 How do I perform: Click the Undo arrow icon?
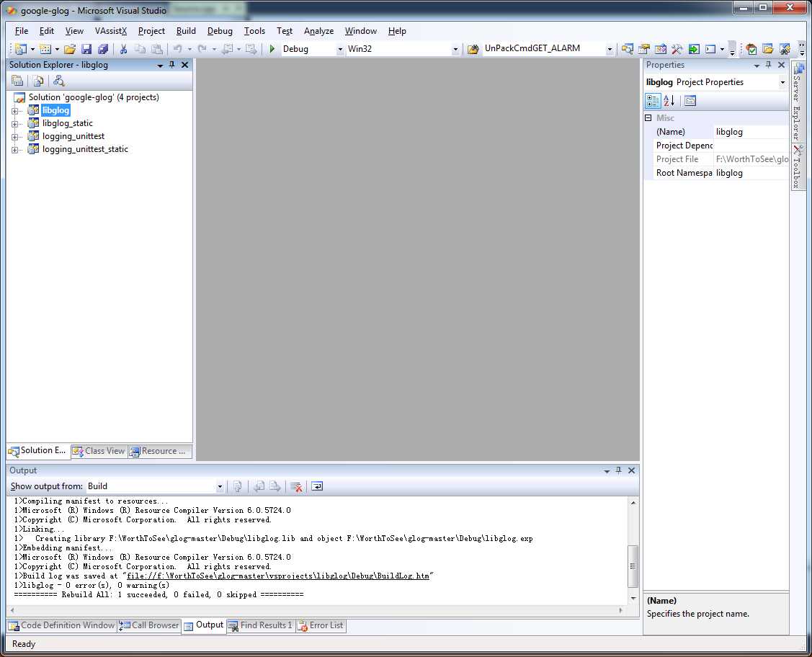coord(178,49)
